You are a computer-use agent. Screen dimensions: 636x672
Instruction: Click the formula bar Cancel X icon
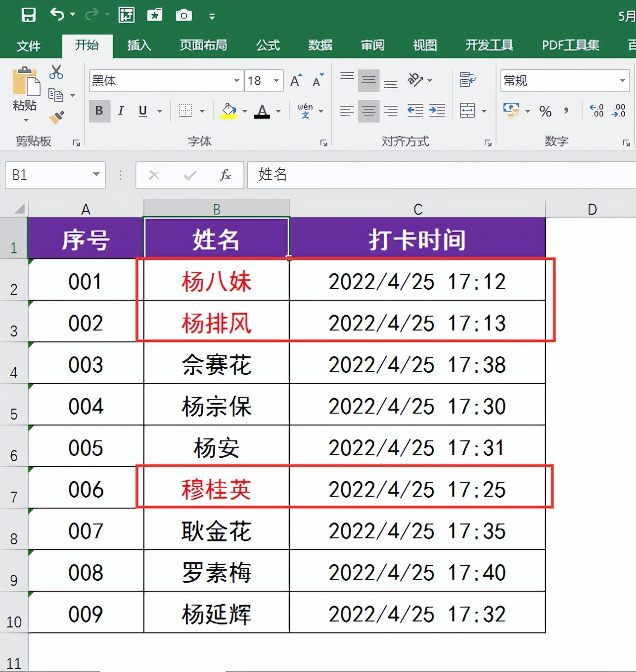click(x=154, y=175)
